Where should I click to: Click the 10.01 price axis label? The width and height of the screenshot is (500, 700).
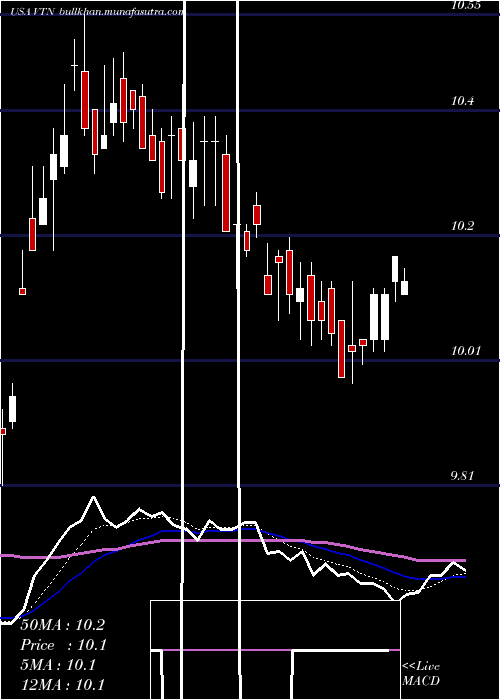[466, 351]
